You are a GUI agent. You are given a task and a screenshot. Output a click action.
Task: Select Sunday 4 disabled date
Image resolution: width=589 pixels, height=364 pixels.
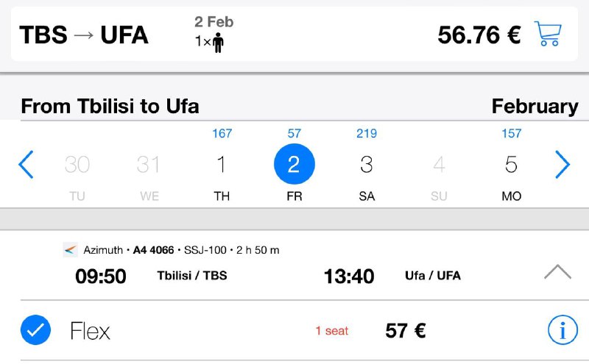(439, 165)
